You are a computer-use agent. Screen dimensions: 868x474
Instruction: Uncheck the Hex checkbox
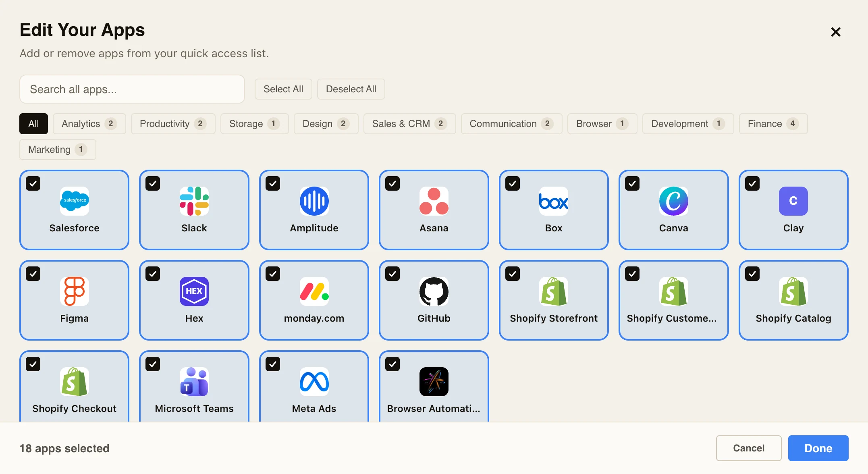pos(153,274)
